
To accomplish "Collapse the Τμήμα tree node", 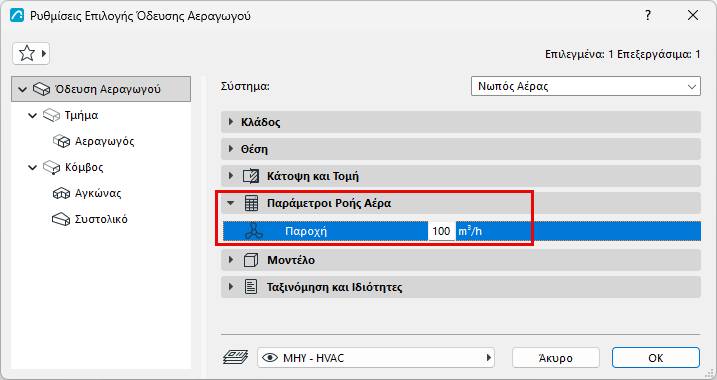I will [32, 116].
